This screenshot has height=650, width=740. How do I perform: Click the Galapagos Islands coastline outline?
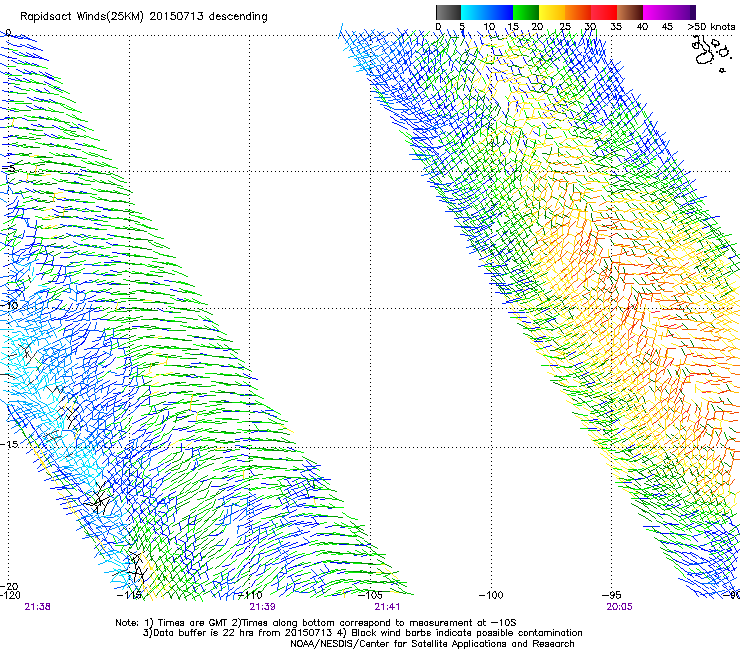[711, 53]
